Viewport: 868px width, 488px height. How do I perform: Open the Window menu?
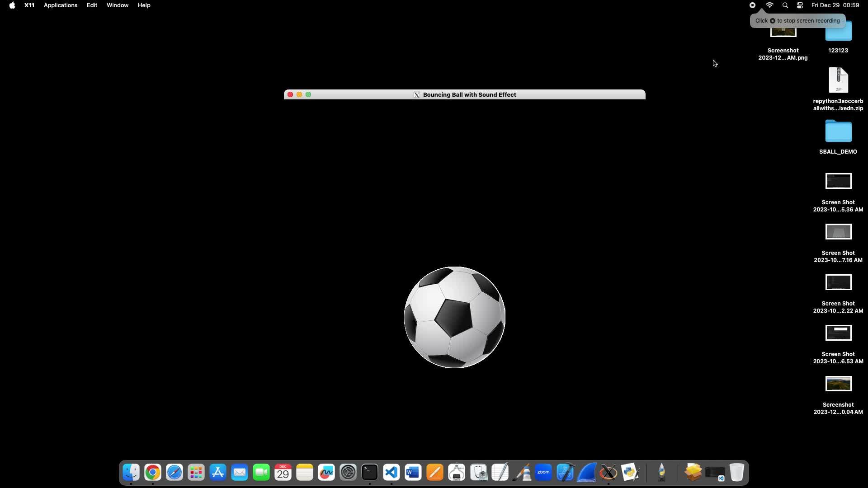click(x=118, y=5)
